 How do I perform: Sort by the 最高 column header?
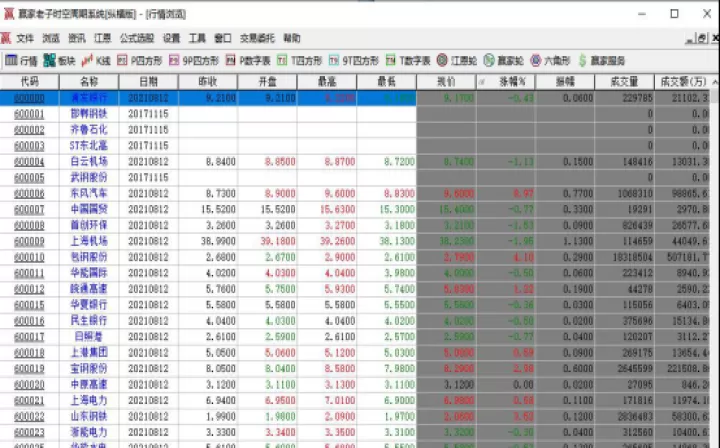[x=327, y=82]
